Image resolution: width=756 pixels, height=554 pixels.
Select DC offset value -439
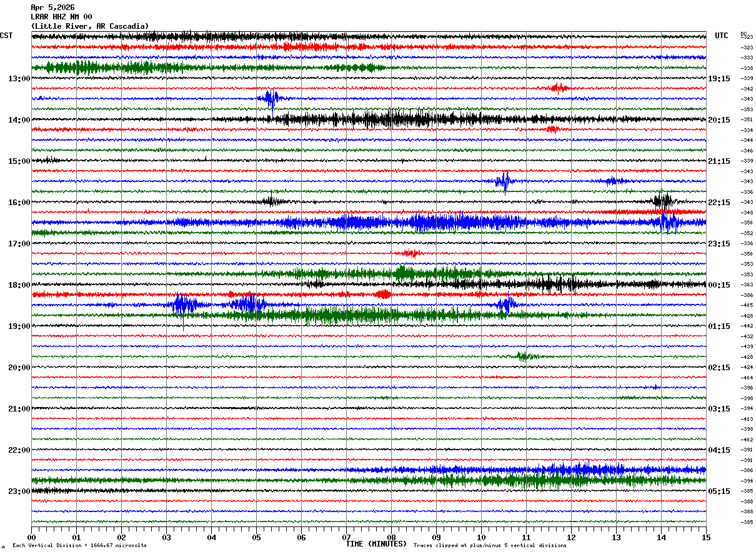(x=746, y=346)
